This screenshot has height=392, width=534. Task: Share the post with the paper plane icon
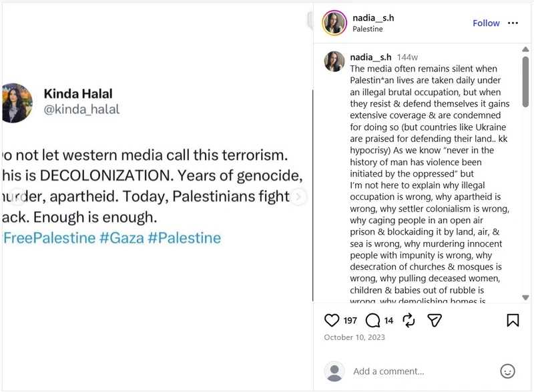pyautogui.click(x=435, y=320)
